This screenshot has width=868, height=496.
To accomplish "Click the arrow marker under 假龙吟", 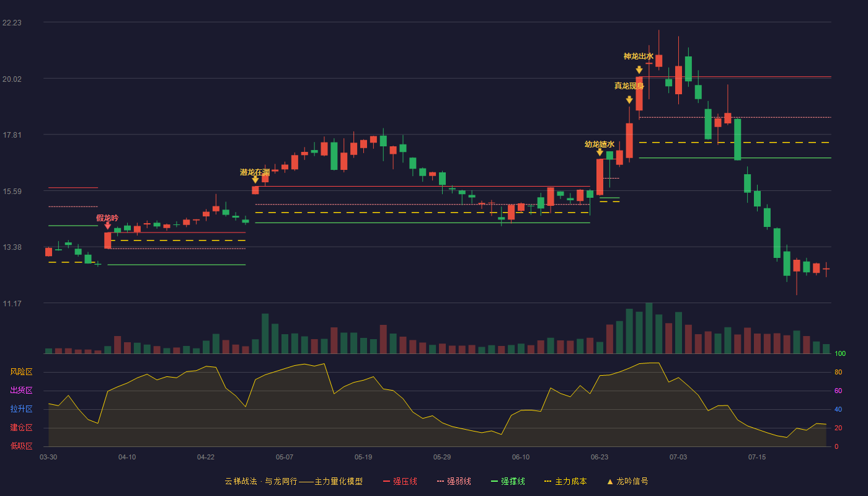I will 107,226.
